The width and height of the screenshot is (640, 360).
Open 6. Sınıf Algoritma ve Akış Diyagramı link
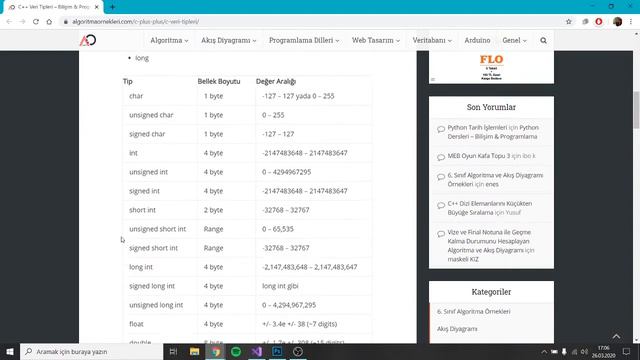pos(495,180)
